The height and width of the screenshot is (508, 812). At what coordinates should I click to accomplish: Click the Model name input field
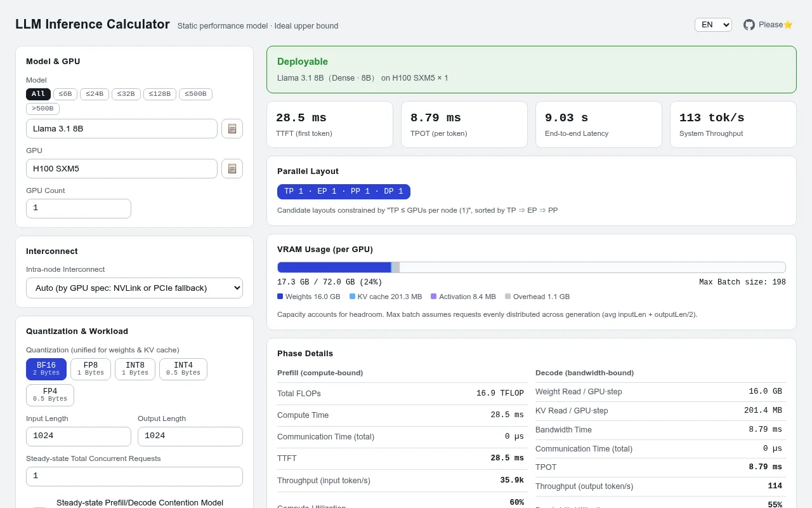pos(122,128)
